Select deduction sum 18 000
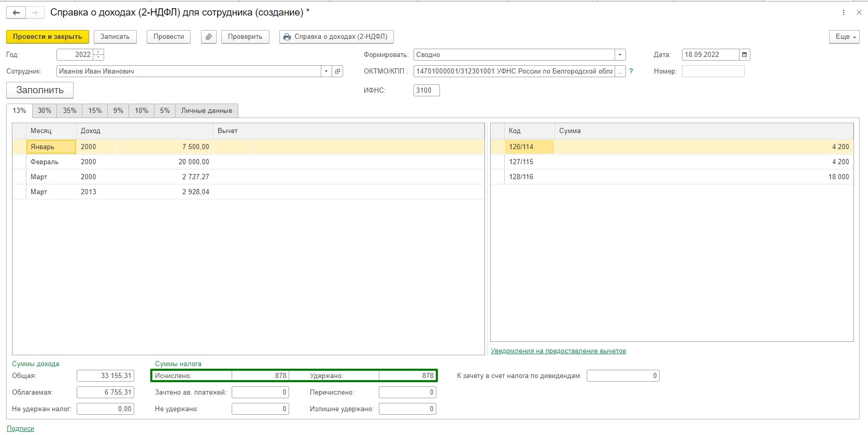This screenshot has height=435, width=868. click(x=704, y=177)
